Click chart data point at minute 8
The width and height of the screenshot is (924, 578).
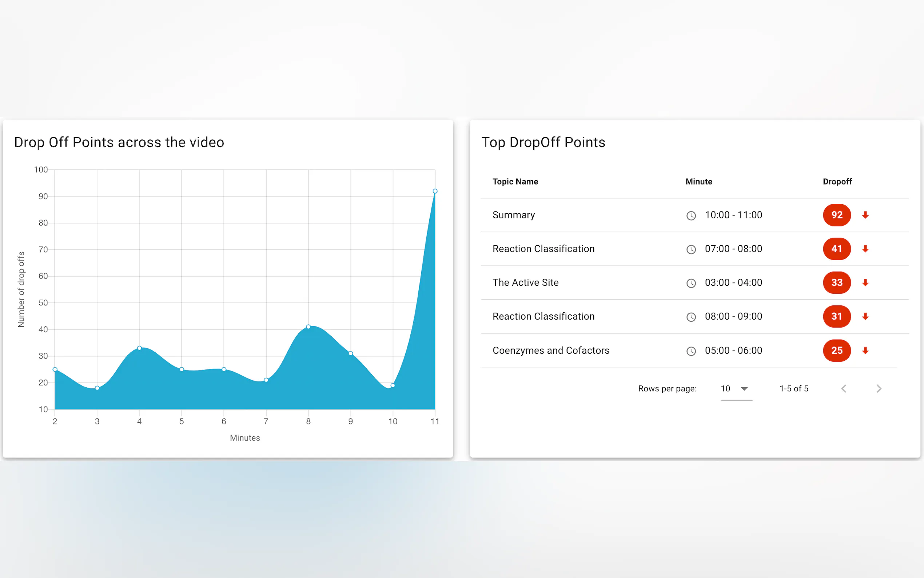(308, 327)
